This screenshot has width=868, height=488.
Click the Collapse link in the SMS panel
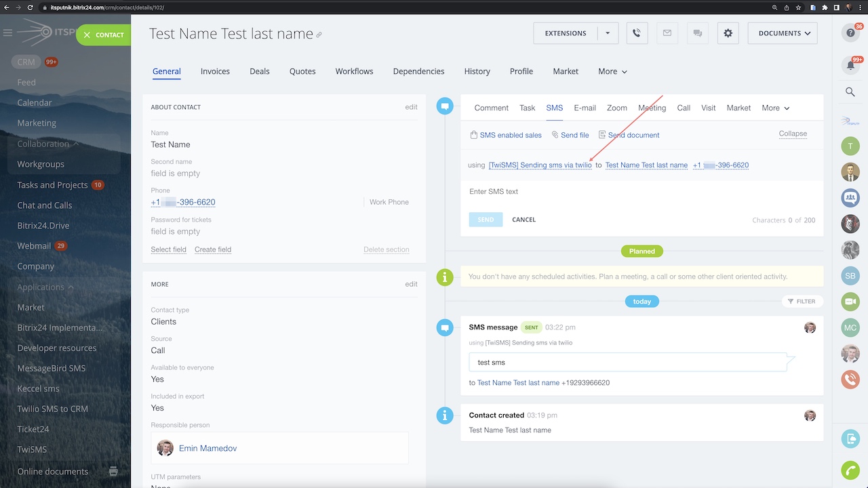pos(793,134)
